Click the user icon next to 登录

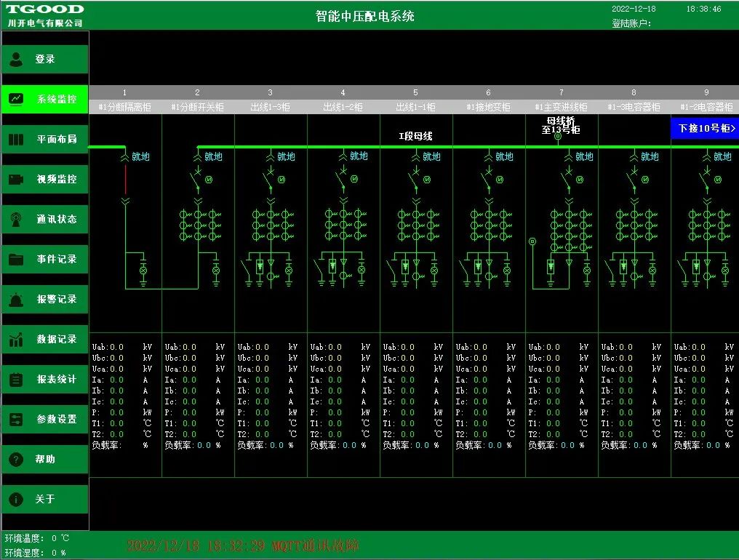click(x=16, y=59)
